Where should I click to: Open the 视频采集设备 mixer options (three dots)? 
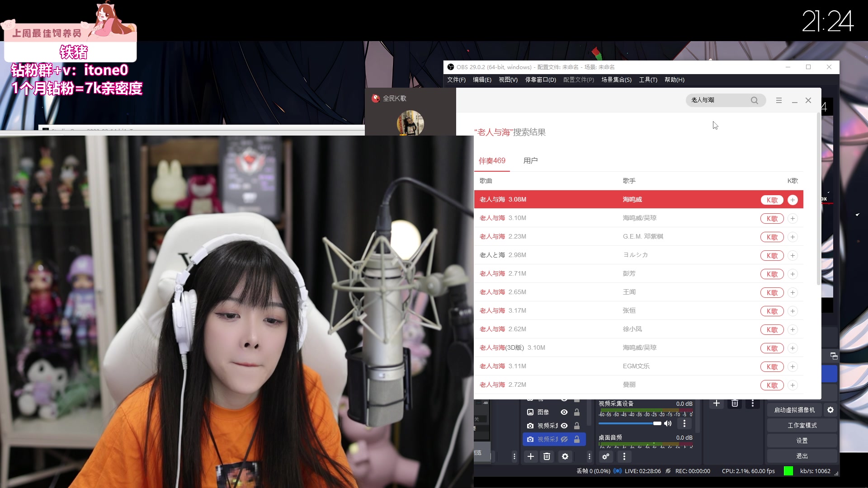coord(684,424)
